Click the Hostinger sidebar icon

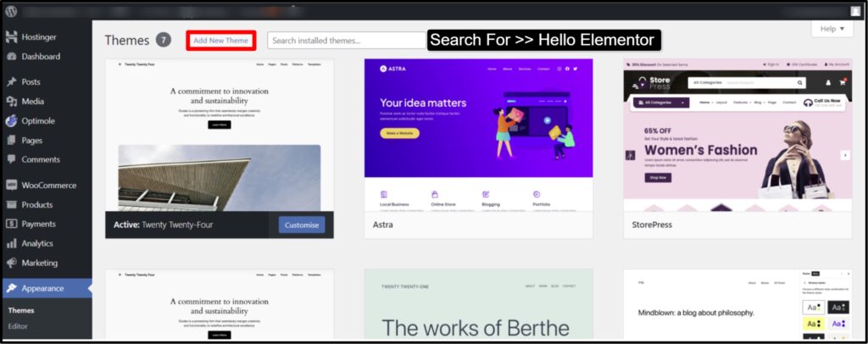[11, 37]
